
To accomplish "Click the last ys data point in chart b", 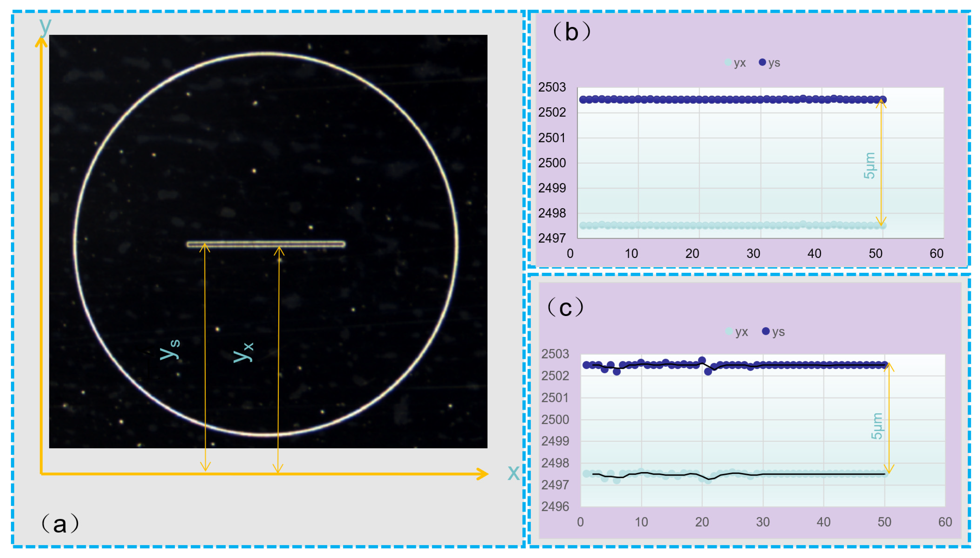I will coord(883,100).
